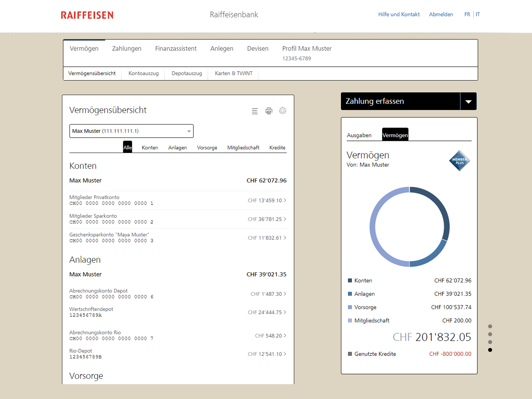The width and height of the screenshot is (532, 399).
Task: Click the Abmelden link
Action: tap(441, 14)
